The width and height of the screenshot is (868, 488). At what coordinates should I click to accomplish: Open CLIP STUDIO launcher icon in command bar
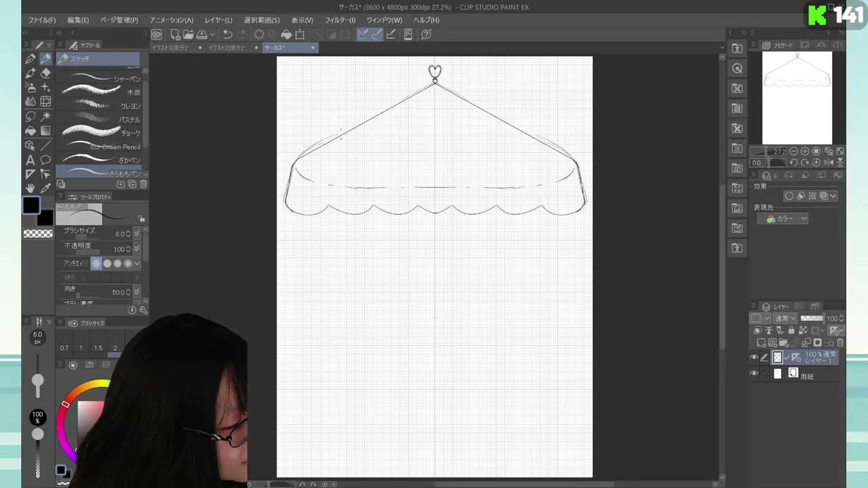coord(157,35)
